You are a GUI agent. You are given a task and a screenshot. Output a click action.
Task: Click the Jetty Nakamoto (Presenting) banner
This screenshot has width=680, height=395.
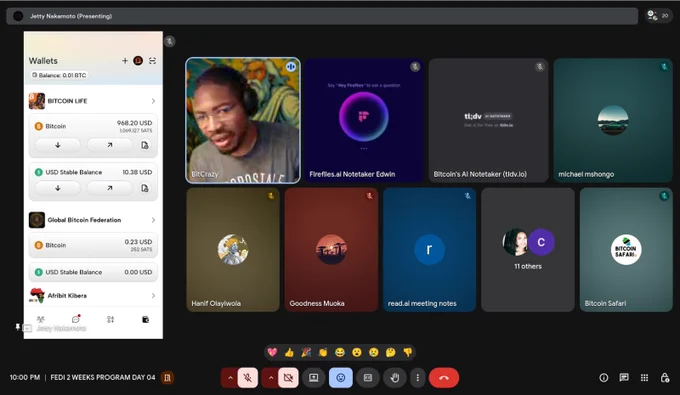pos(322,16)
